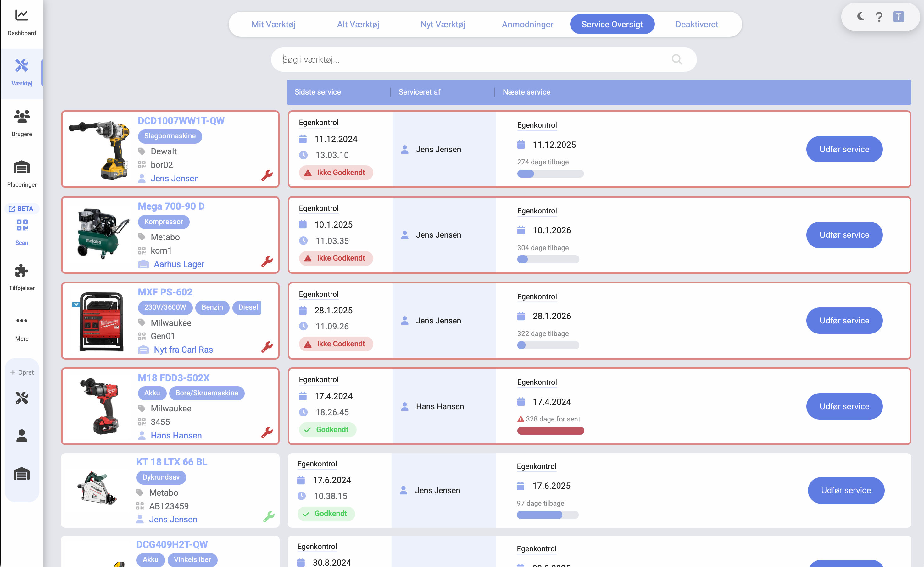Toggle dark mode moon icon
Viewport: 924px width, 567px height.
(860, 16)
